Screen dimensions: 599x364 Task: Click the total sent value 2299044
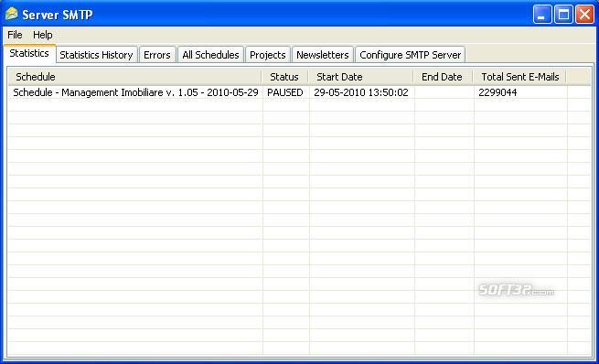[497, 92]
